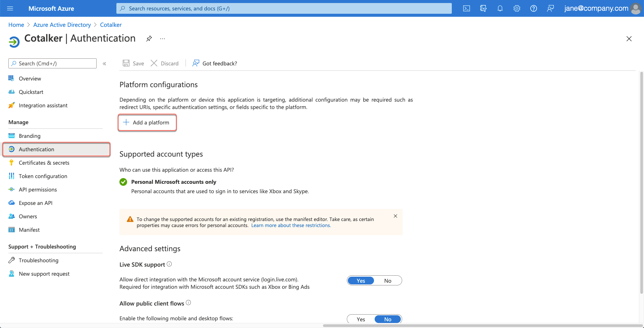This screenshot has height=328, width=644.
Task: Set Live SDK support to No
Action: (388, 281)
